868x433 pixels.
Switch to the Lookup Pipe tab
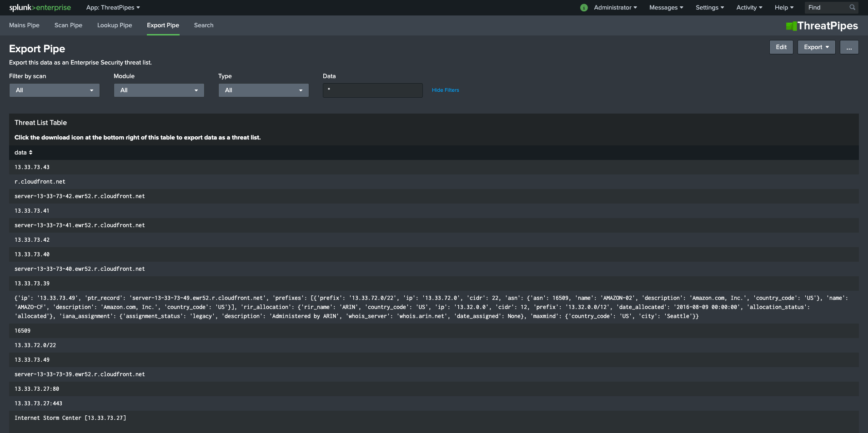pyautogui.click(x=114, y=25)
